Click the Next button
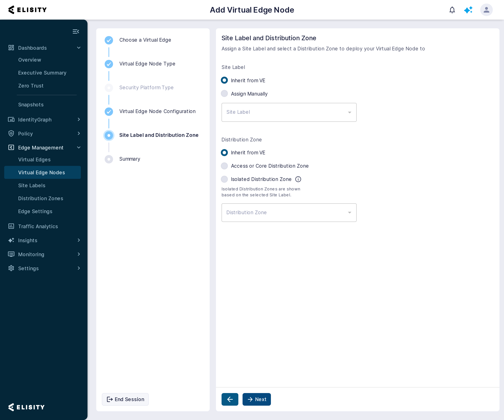Screen dimensions: 504x420 257,399
